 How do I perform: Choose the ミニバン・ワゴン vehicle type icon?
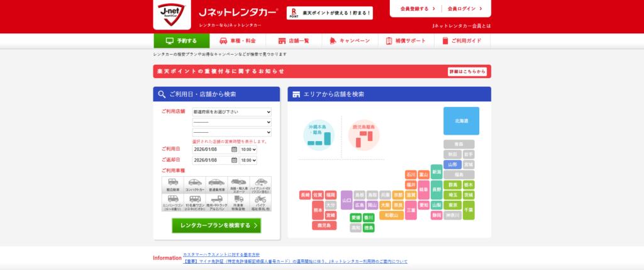[172, 201]
